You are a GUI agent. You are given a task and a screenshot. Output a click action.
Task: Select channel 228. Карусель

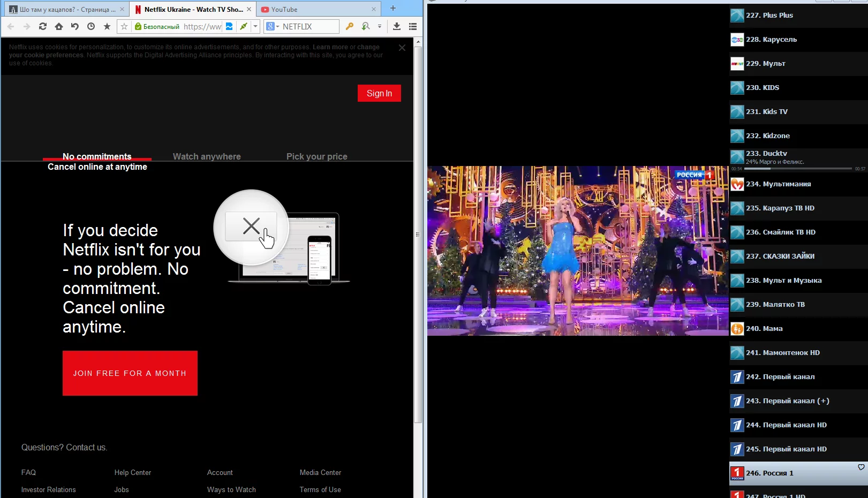798,39
